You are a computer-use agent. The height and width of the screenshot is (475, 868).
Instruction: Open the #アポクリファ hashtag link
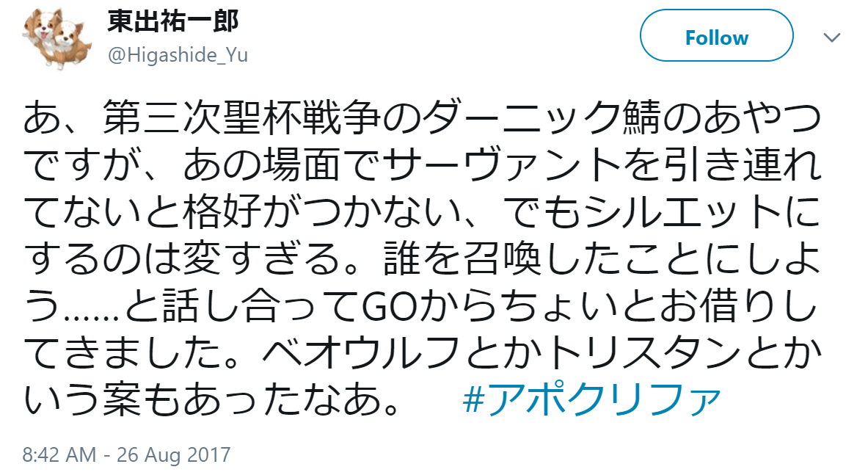pyautogui.click(x=592, y=399)
